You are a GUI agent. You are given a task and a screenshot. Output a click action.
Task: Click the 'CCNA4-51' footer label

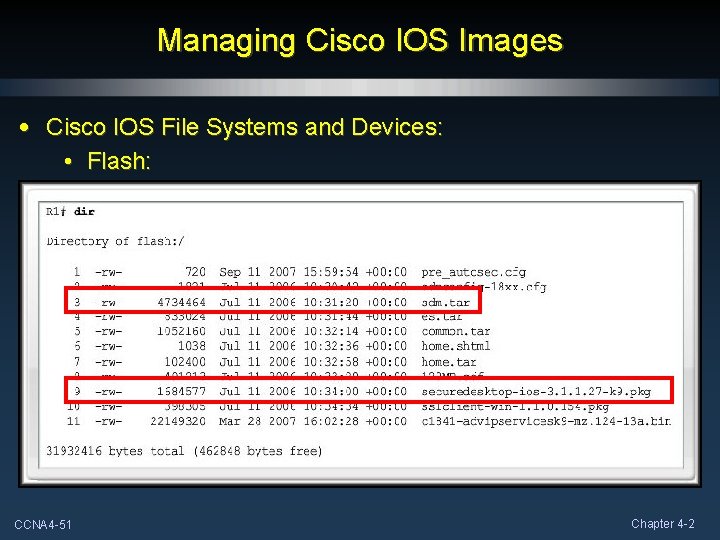[x=43, y=524]
